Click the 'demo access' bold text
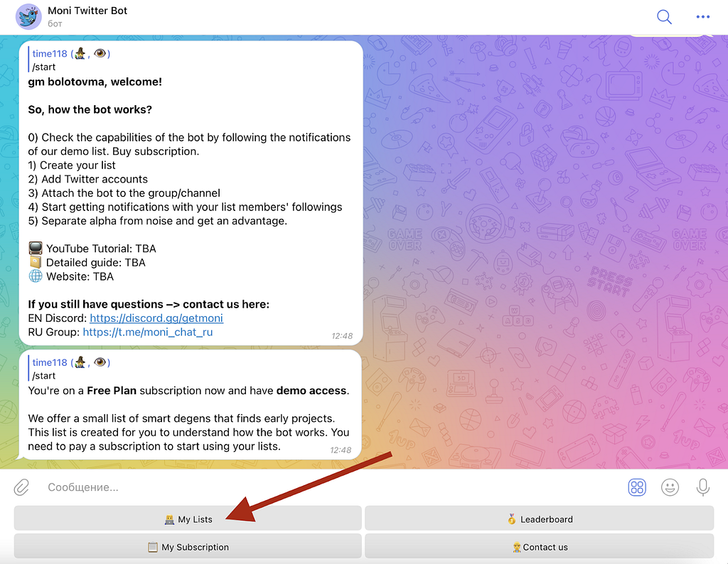Viewport: 728px width, 564px height. [311, 391]
